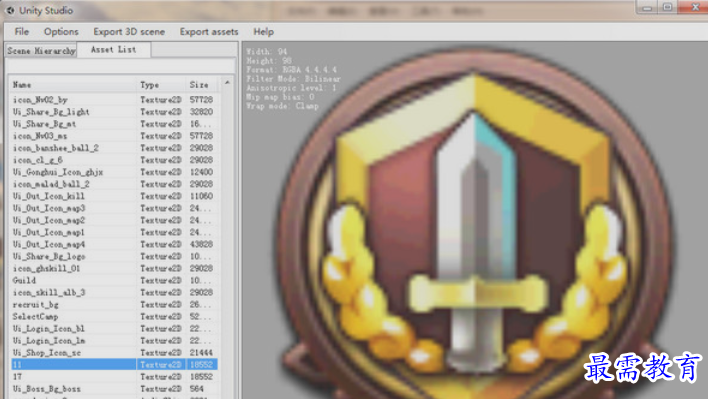Open the Options menu
Viewport: 708px width, 399px height.
point(61,32)
